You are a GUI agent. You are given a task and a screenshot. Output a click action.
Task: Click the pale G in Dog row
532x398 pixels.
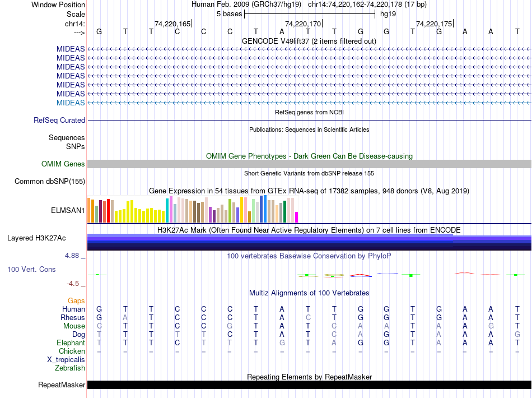517,335
